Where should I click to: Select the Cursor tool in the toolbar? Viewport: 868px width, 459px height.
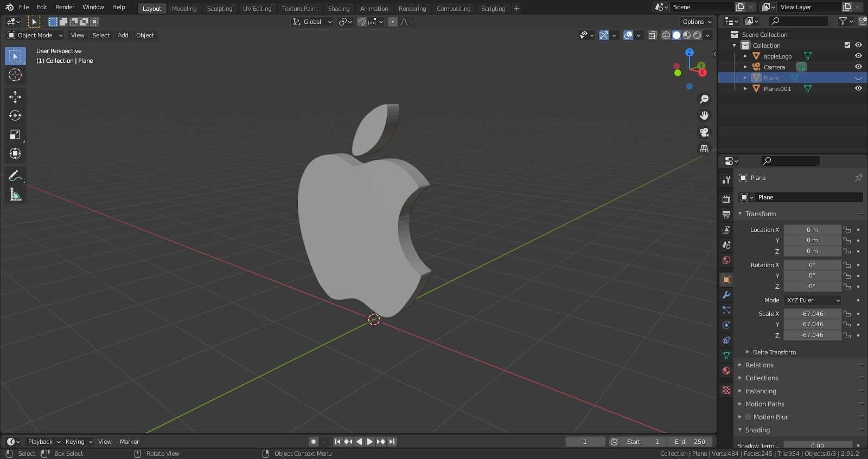point(15,75)
